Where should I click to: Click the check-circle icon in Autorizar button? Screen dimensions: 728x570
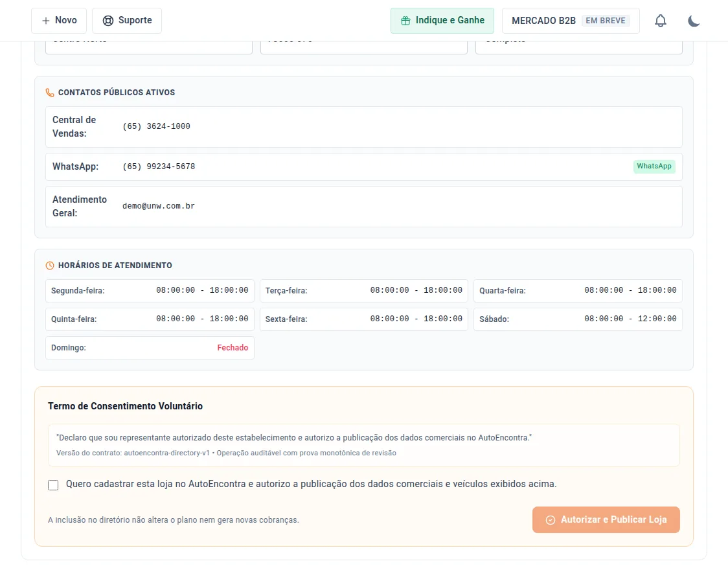point(550,520)
